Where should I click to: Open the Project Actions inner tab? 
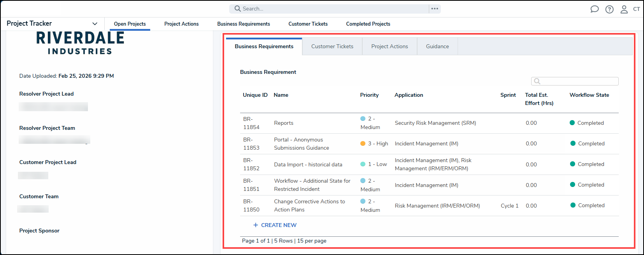[x=389, y=46]
